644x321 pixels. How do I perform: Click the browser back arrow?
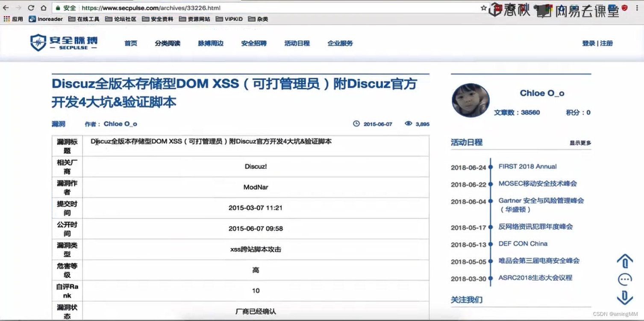pyautogui.click(x=6, y=8)
